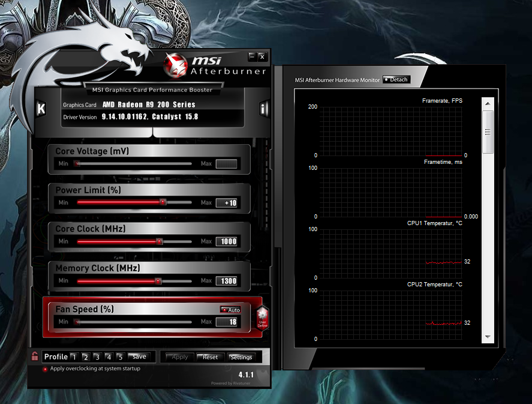The height and width of the screenshot is (404, 532).
Task: Click the monitor scrollbar up arrow
Action: tap(488, 103)
